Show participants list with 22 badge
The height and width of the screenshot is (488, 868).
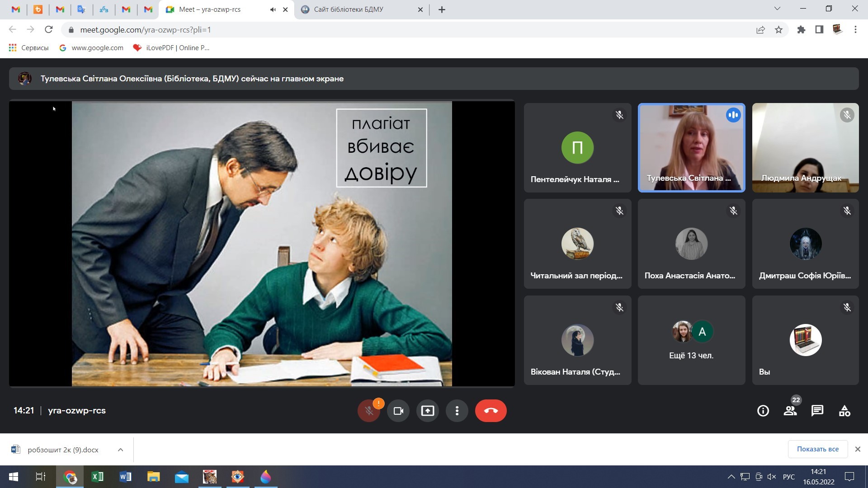click(790, 411)
